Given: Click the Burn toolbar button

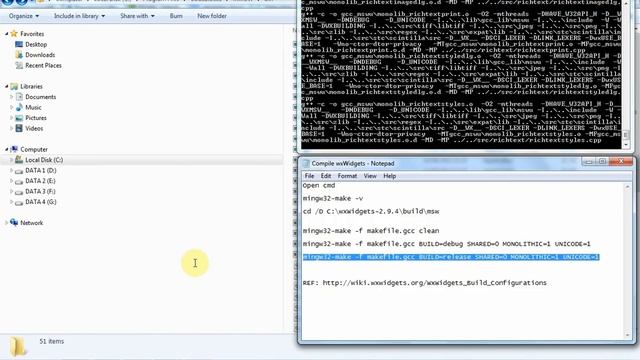Looking at the screenshot, I should click(x=176, y=16).
